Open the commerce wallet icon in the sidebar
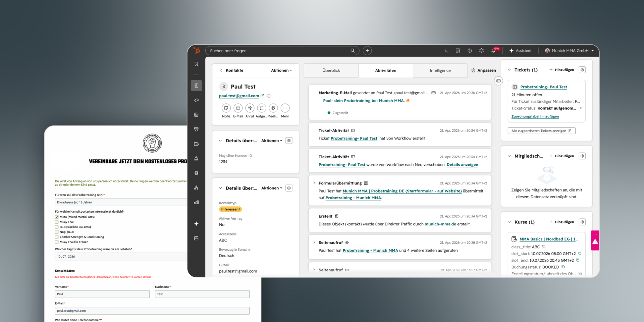 click(x=196, y=144)
